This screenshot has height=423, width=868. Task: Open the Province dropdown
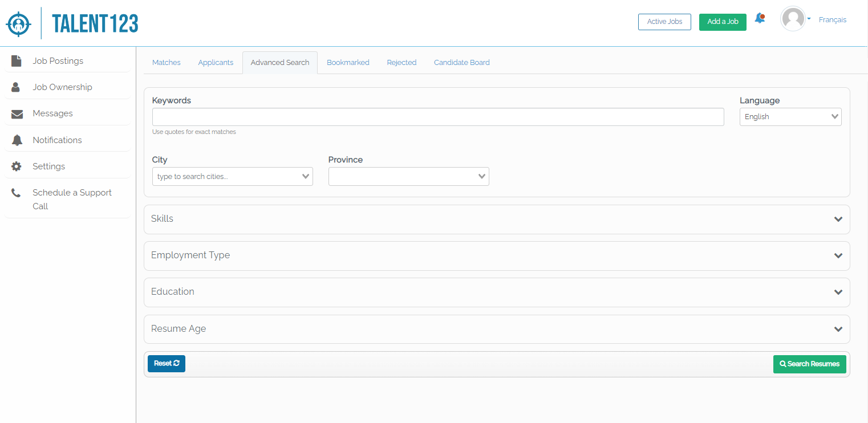click(408, 176)
